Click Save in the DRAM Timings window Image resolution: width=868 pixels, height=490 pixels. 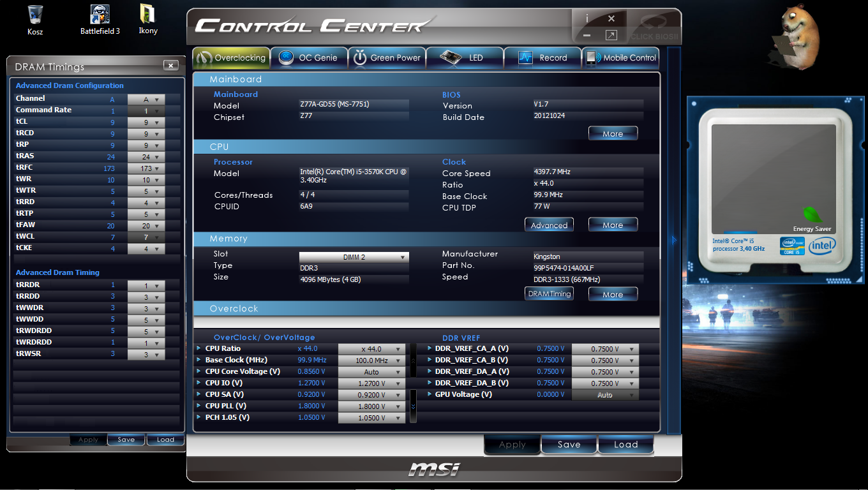point(126,440)
